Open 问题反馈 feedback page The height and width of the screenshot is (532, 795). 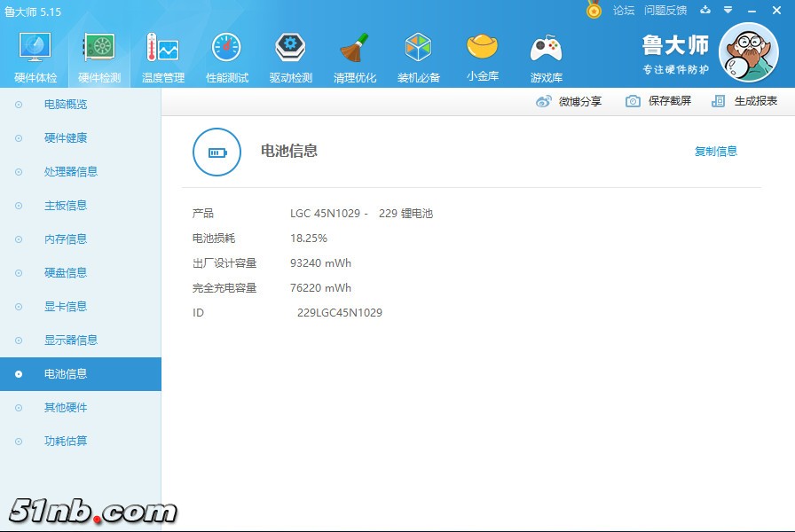pos(665,10)
